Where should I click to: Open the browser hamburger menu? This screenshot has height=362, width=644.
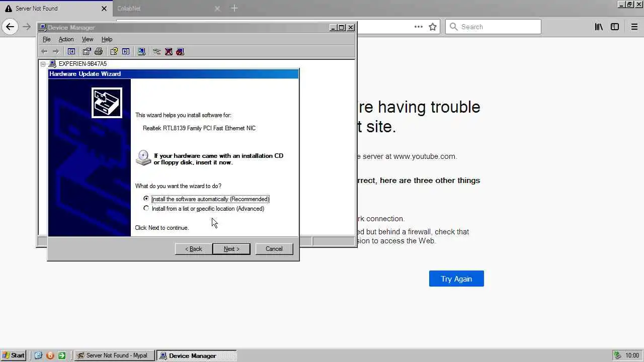(634, 27)
